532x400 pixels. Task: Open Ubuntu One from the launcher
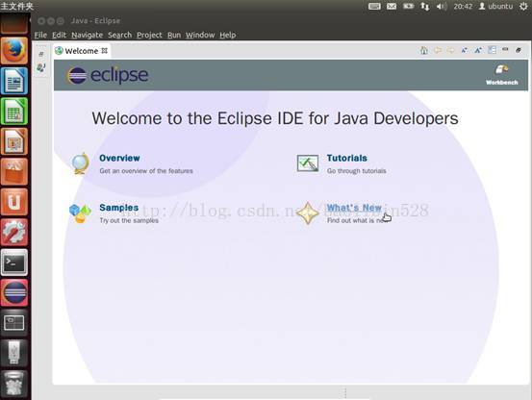point(13,202)
